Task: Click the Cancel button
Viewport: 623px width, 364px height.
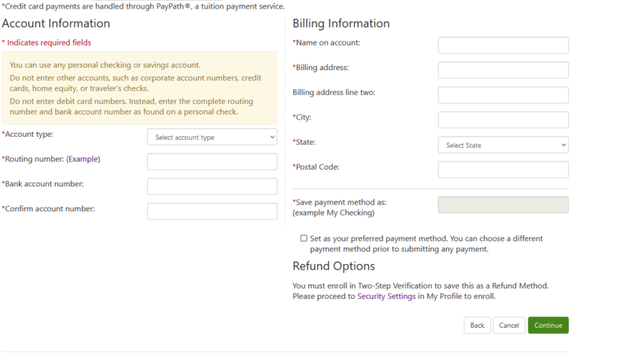Action: [508, 325]
